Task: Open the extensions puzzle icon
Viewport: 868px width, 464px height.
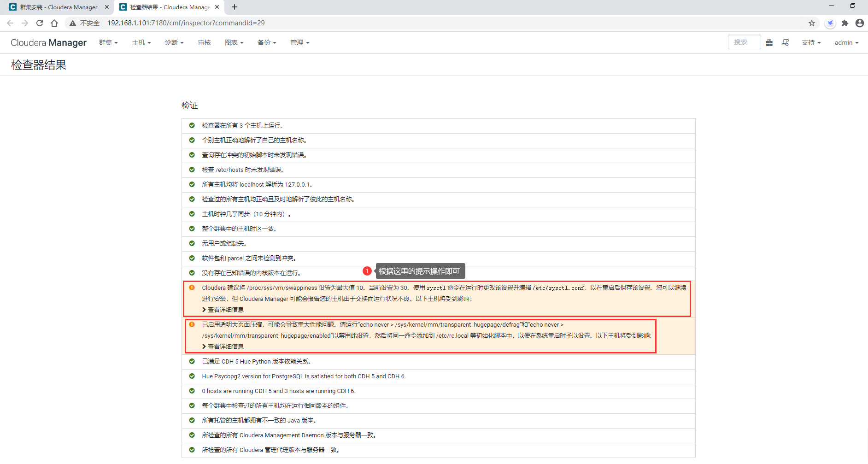Action: pos(845,23)
